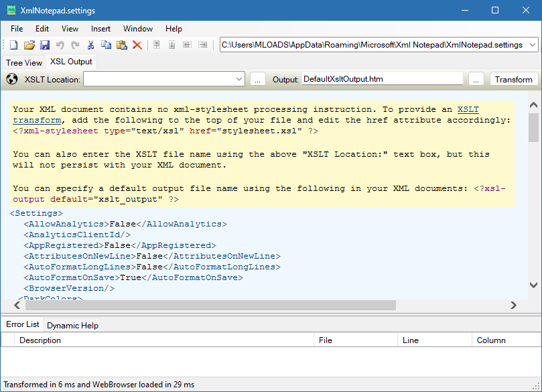The width and height of the screenshot is (542, 392).
Task: Click the Redo arrow icon
Action: pos(75,45)
